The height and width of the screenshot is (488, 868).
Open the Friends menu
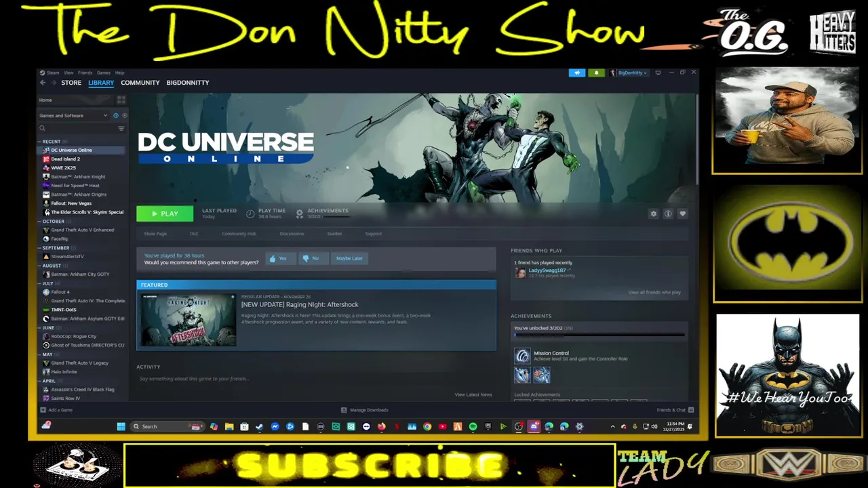(85, 73)
